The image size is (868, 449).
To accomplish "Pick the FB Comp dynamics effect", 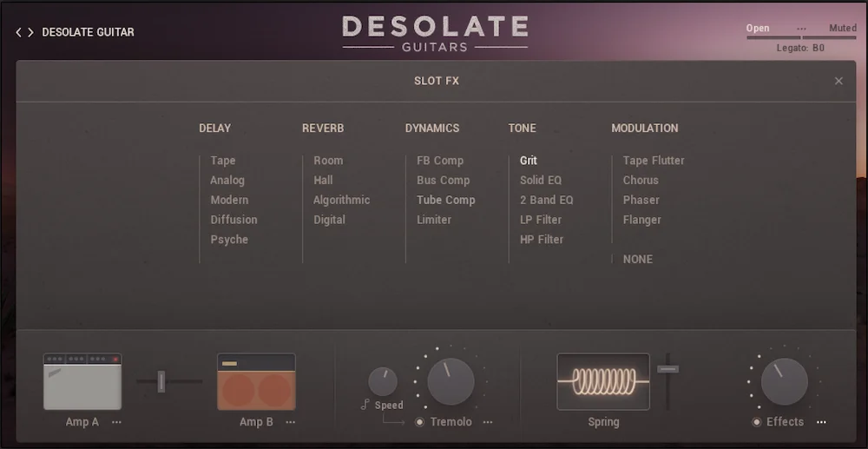I will 440,161.
